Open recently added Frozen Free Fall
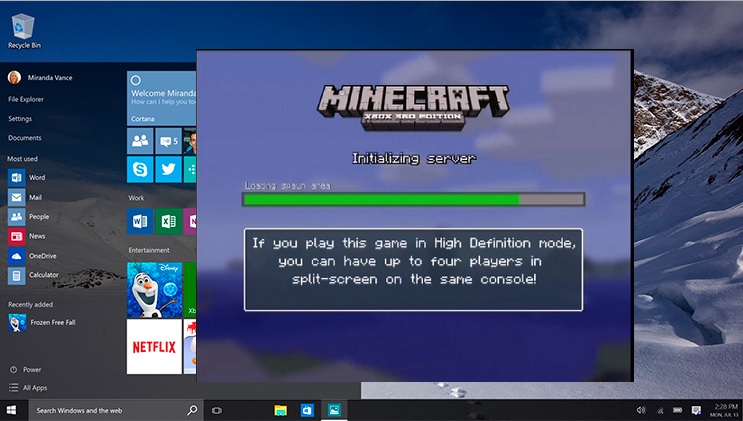 (42, 322)
